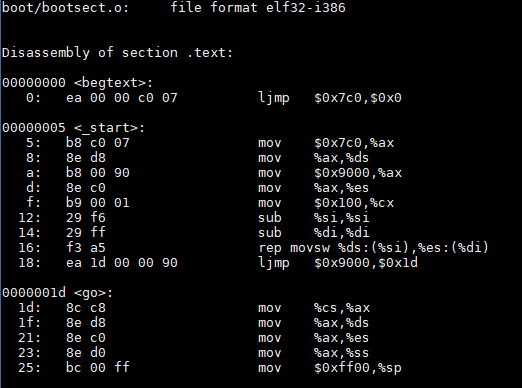Viewport: 522px width, 388px height.
Task: Select the <begtext> label line
Action: [77, 83]
